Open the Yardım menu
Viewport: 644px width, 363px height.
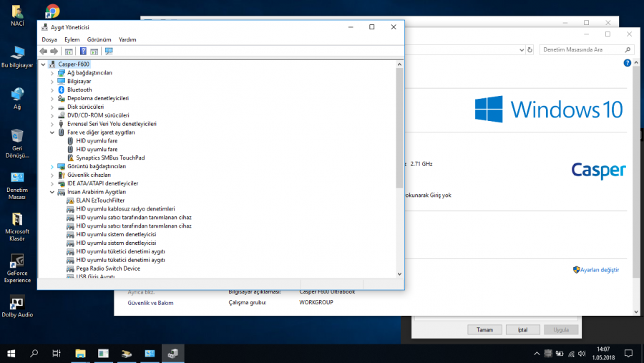point(127,39)
